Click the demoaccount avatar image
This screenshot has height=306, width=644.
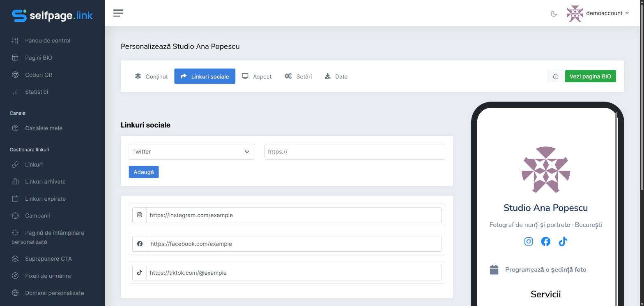click(x=575, y=14)
